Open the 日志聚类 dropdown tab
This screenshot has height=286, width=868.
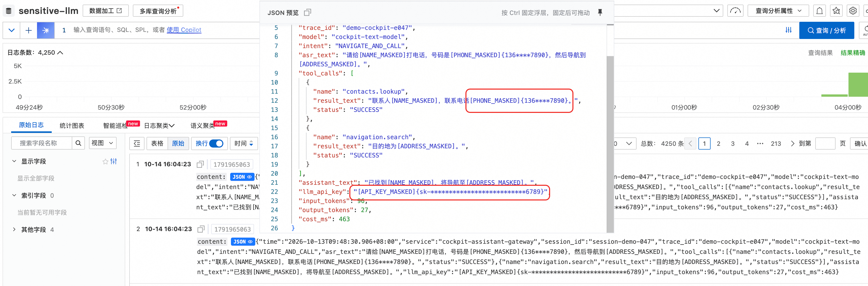[x=159, y=126]
